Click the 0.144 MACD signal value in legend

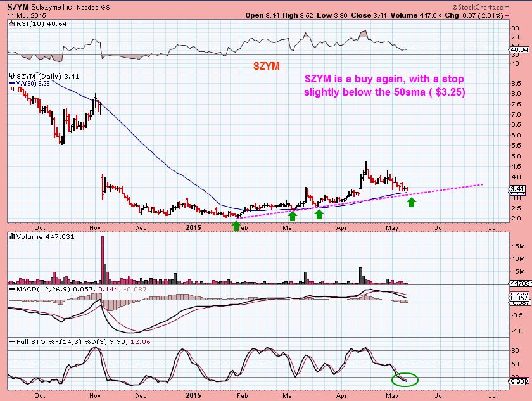tap(108, 289)
